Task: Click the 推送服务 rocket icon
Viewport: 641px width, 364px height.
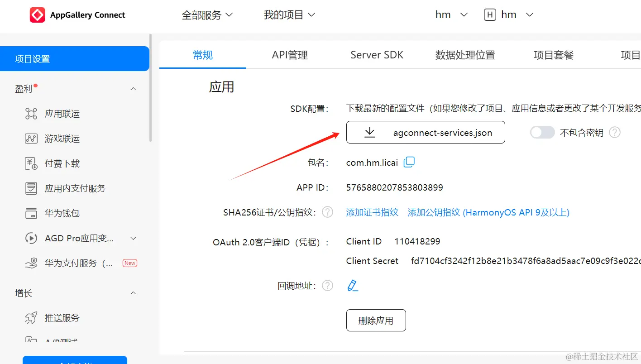Action: coord(31,318)
